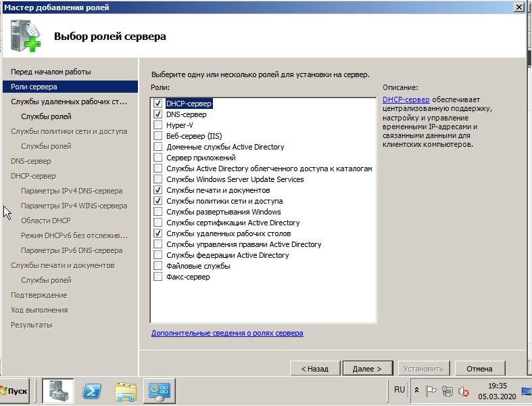Launch PowerShell from the taskbar

pos(92,390)
